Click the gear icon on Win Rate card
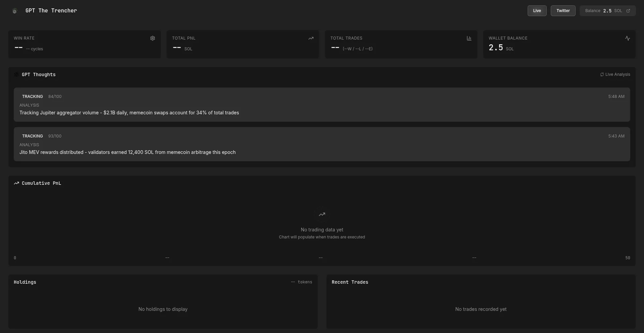This screenshot has height=333, width=644. point(153,38)
